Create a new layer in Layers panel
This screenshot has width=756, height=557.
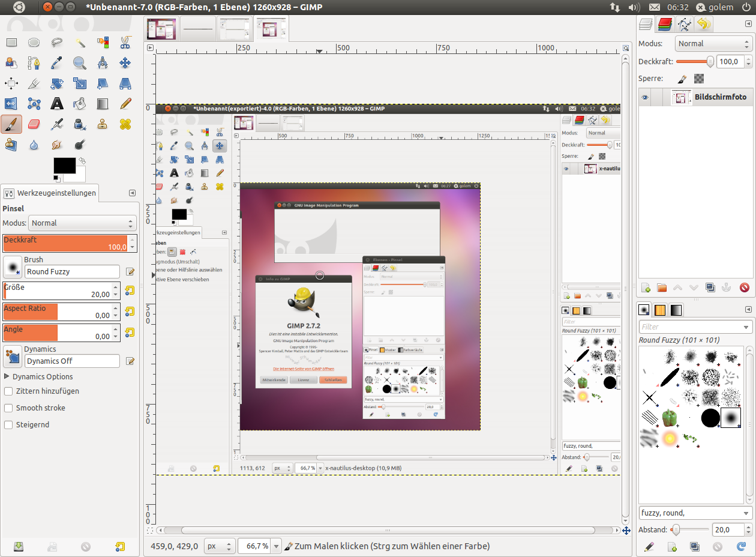646,288
